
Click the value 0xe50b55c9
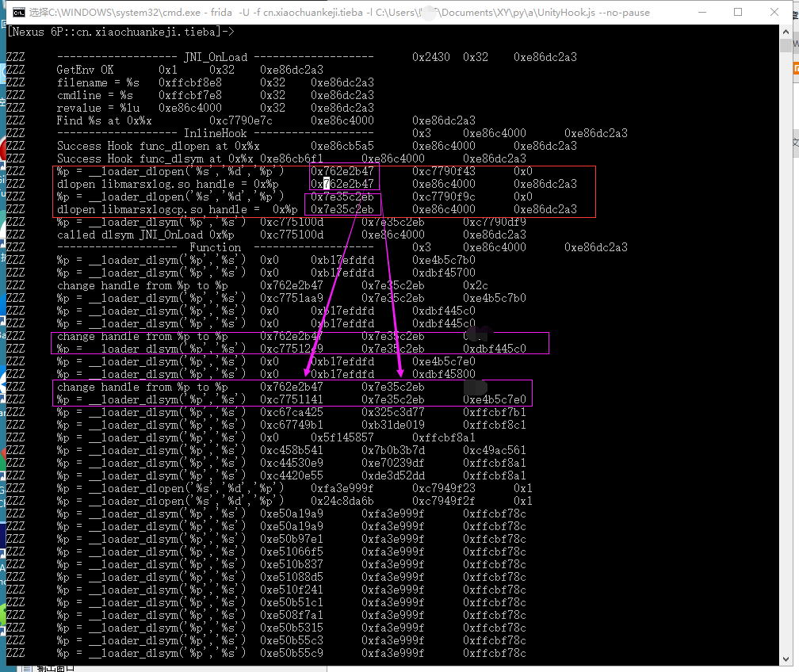click(292, 653)
